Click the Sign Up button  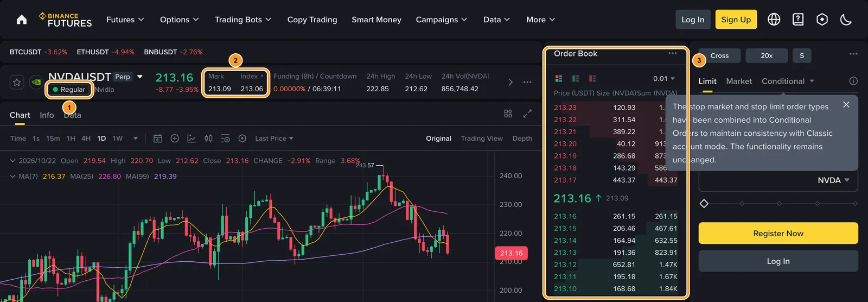[736, 20]
